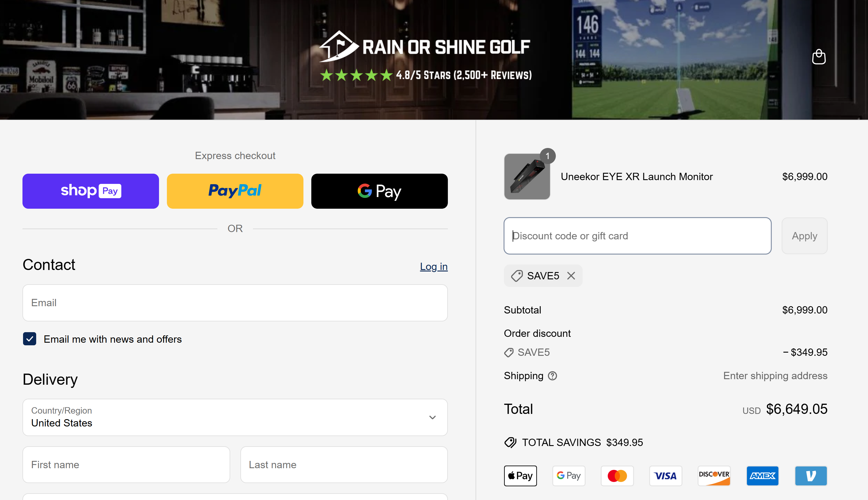This screenshot has width=868, height=500.
Task: Click the Discover card icon
Action: (x=714, y=475)
